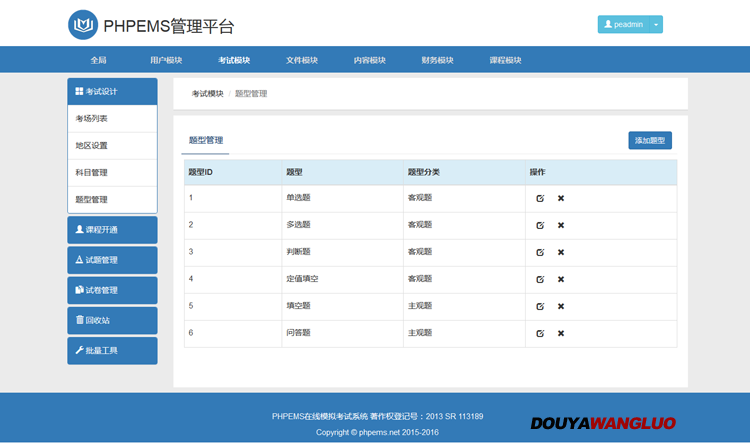This screenshot has height=443, width=750.
Task: Click the 考试模块 breadcrumb link
Action: (208, 94)
